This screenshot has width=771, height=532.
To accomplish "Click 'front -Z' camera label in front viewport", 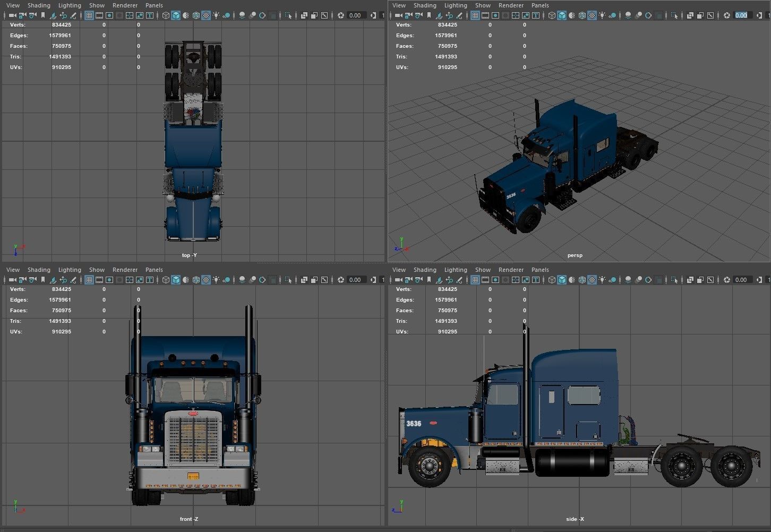I will pyautogui.click(x=189, y=519).
